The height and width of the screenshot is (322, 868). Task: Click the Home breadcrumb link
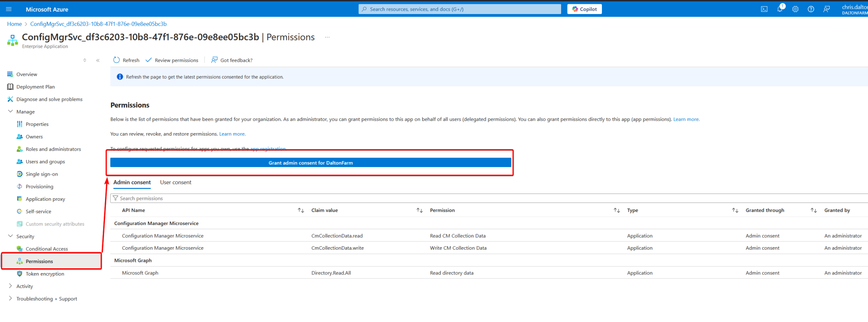point(14,24)
